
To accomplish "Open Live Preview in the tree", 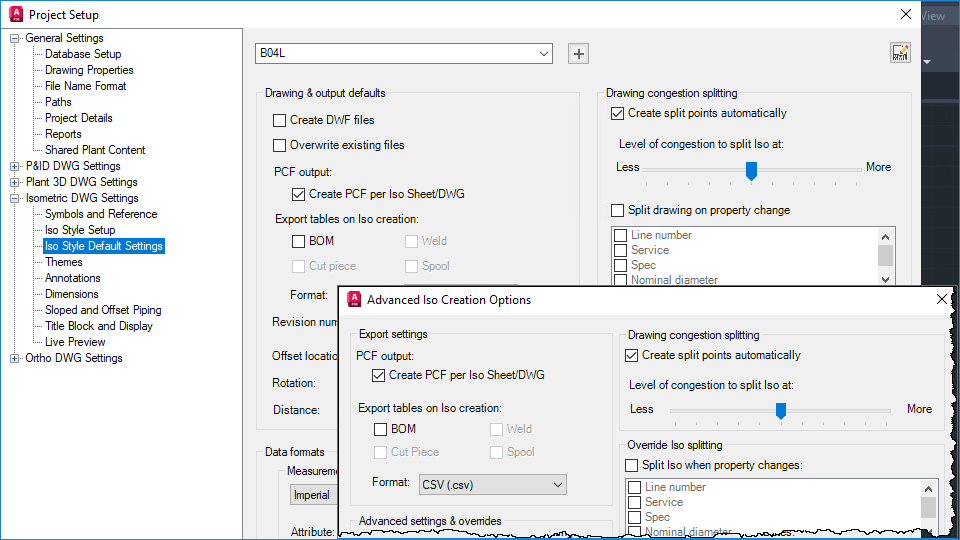I will (x=75, y=342).
